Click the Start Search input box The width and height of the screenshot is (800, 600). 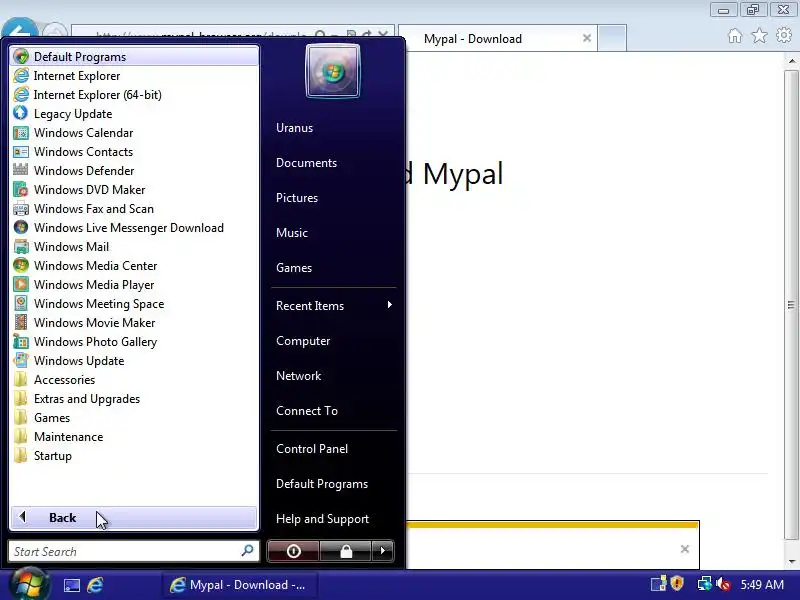(x=134, y=551)
